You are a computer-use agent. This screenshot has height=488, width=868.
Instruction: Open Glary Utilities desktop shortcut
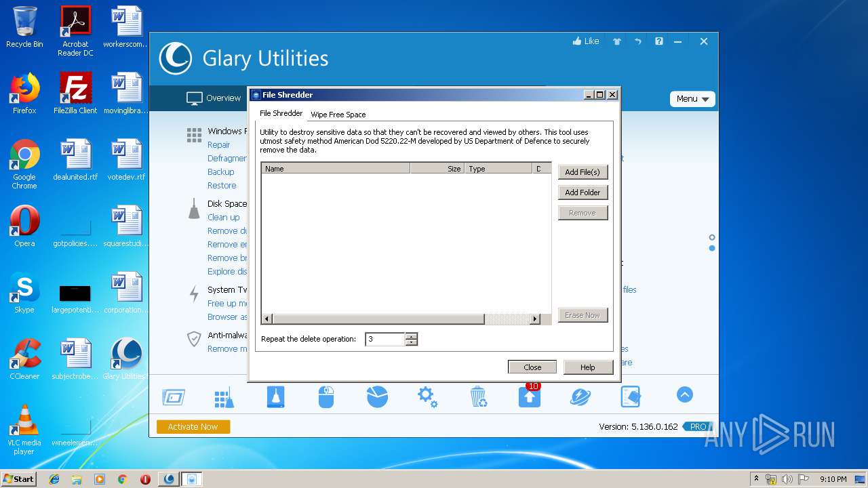pyautogui.click(x=126, y=359)
